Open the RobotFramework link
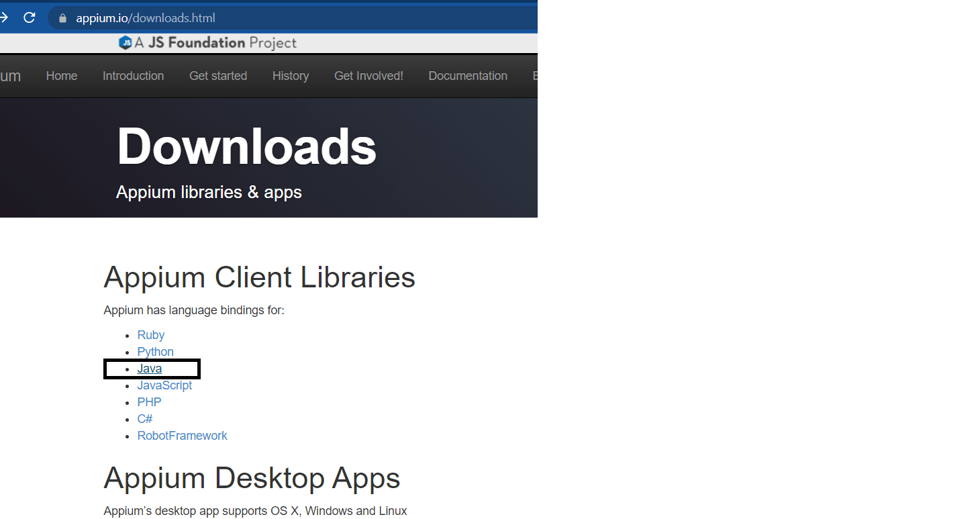Screen dimensions: 980x519 (x=182, y=435)
